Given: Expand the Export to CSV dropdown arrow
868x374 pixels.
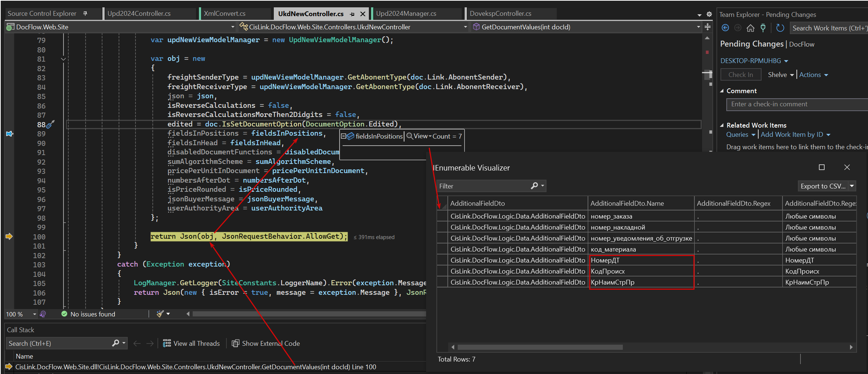Looking at the screenshot, I should tap(852, 186).
